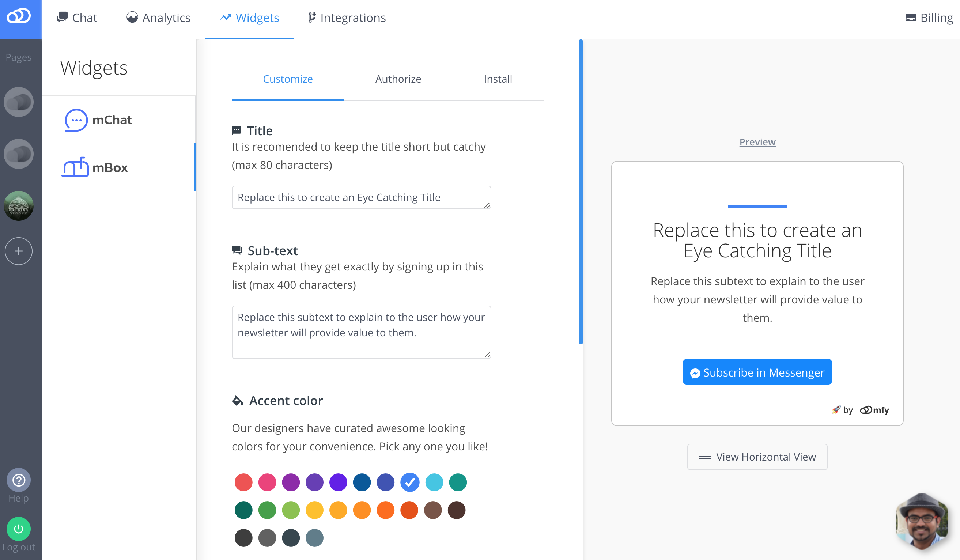960x560 pixels.
Task: Open the Analytics tab
Action: [x=158, y=18]
